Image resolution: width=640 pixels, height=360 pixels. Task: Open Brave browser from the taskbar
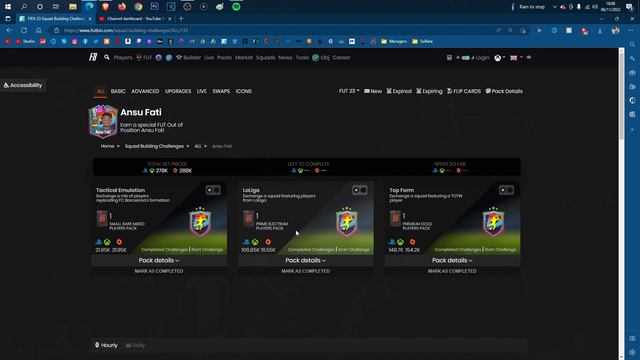tap(105, 7)
